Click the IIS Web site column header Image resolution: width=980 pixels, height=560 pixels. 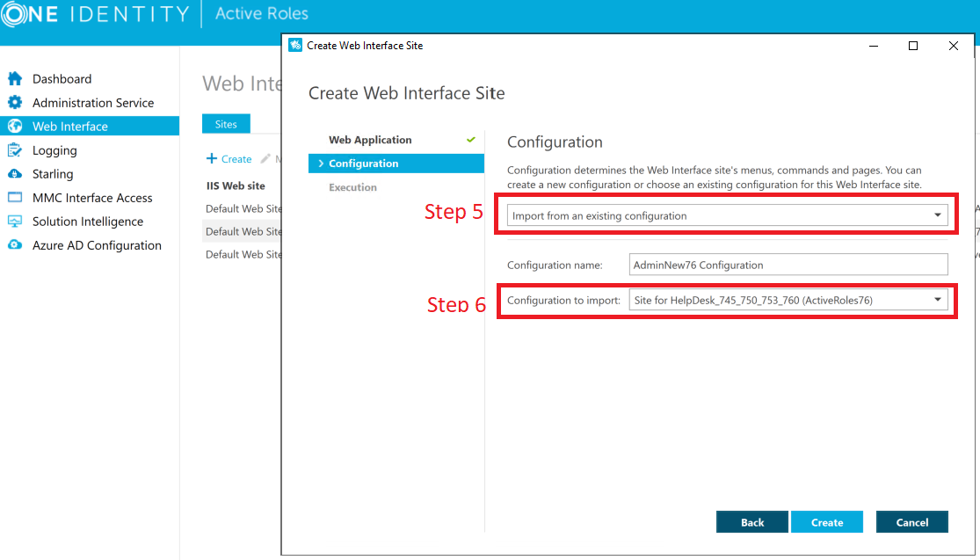(236, 185)
